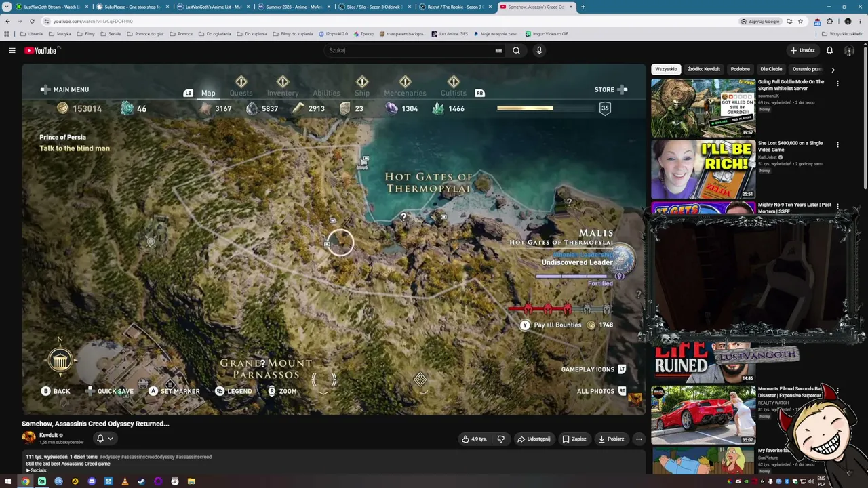Dislike the video with the thumbs-down button
The width and height of the screenshot is (868, 488).
point(500,439)
